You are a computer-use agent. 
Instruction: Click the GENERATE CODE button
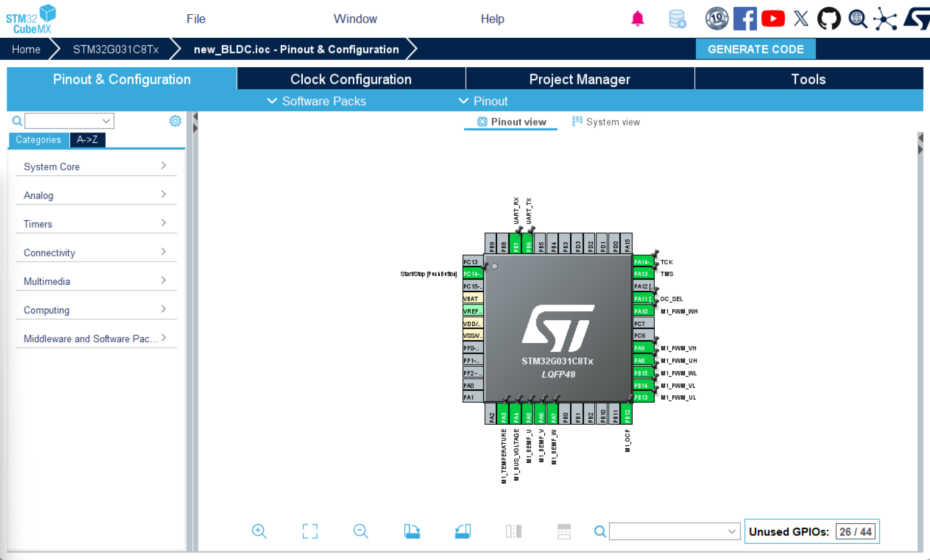(755, 49)
